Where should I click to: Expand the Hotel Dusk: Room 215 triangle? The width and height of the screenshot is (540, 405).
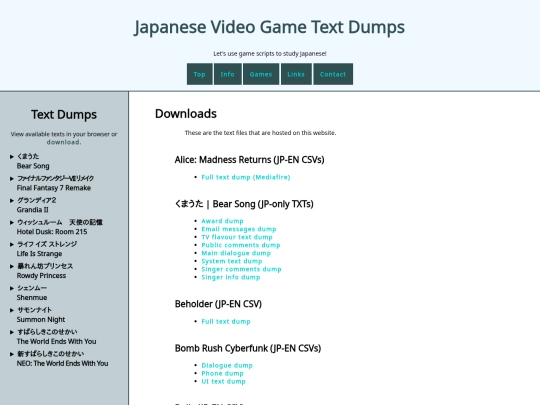click(12, 222)
